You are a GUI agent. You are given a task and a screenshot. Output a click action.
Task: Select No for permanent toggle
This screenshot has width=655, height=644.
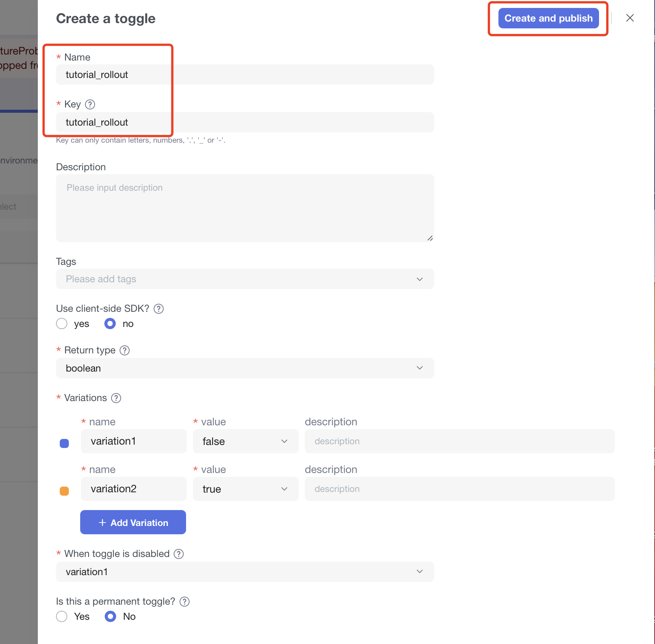point(110,617)
